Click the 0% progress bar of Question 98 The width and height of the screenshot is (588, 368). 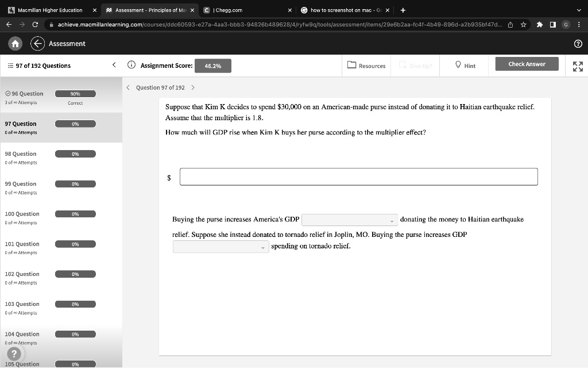[75, 154]
